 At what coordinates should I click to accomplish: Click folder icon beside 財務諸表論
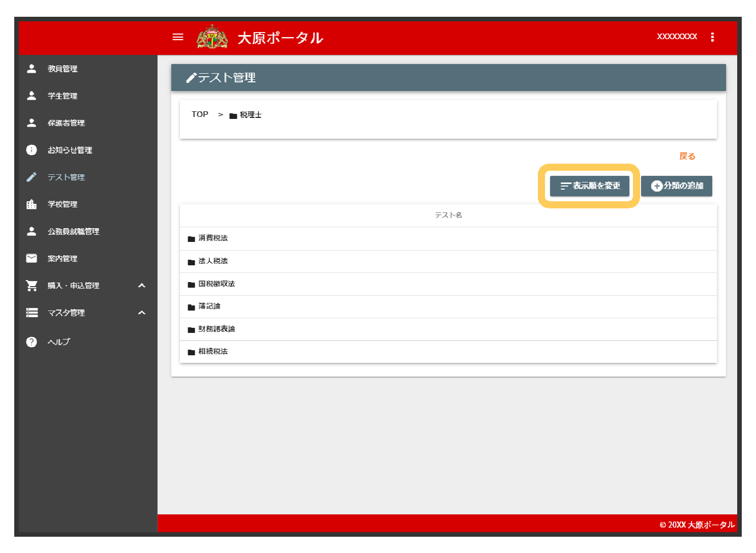click(x=191, y=330)
